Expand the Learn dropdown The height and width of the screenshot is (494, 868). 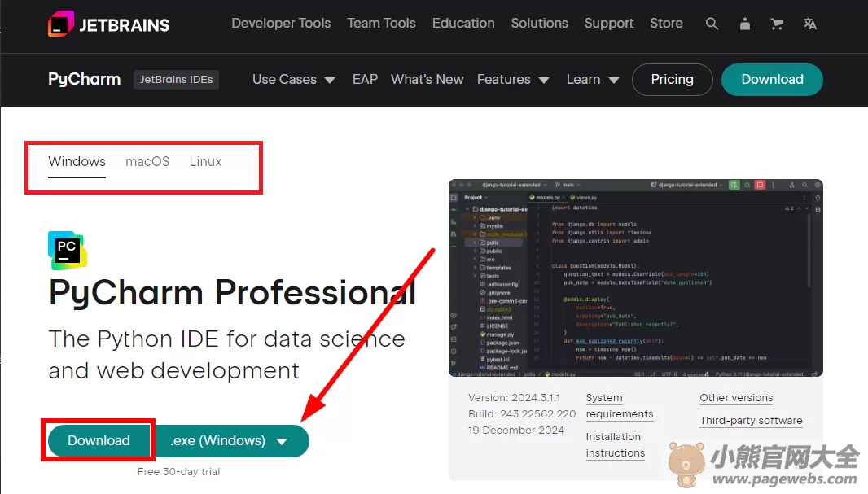click(592, 80)
